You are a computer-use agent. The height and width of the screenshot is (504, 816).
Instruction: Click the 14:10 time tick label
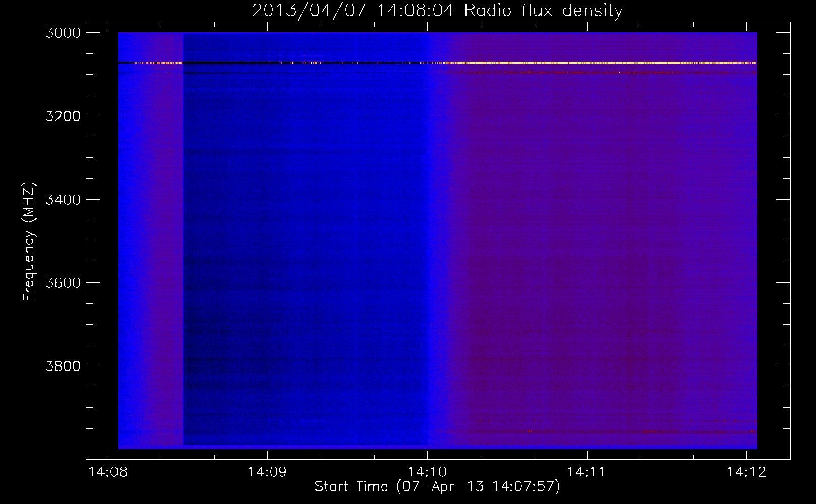pyautogui.click(x=427, y=472)
